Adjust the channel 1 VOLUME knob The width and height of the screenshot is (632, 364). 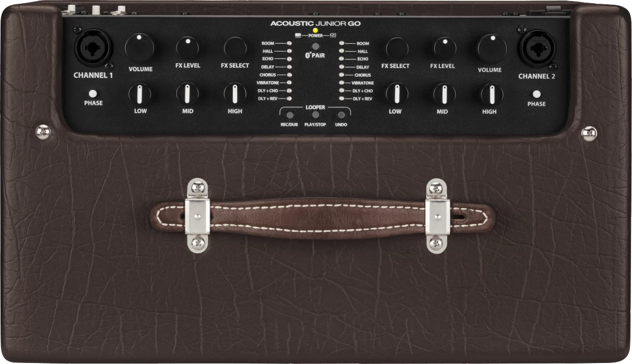(x=141, y=47)
